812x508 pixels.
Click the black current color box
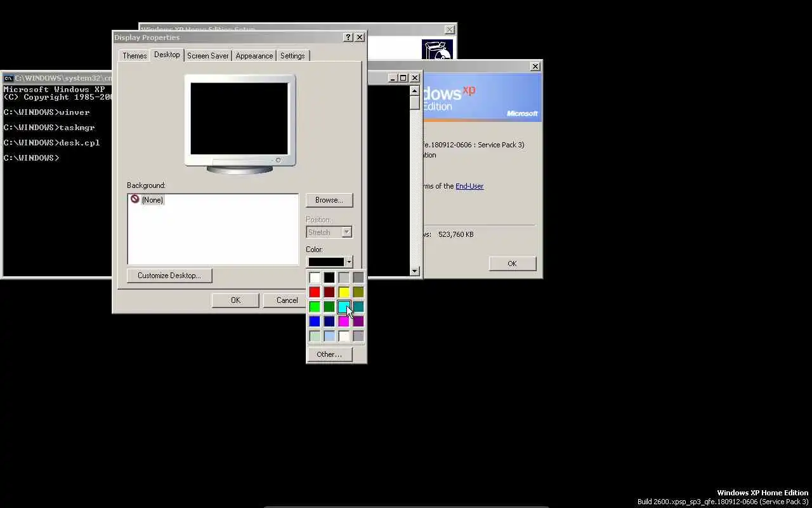(326, 262)
